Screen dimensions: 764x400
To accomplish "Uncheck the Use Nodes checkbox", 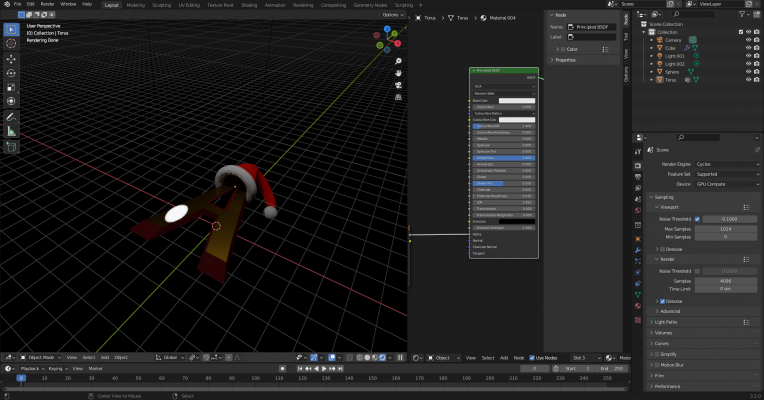I will [530, 357].
